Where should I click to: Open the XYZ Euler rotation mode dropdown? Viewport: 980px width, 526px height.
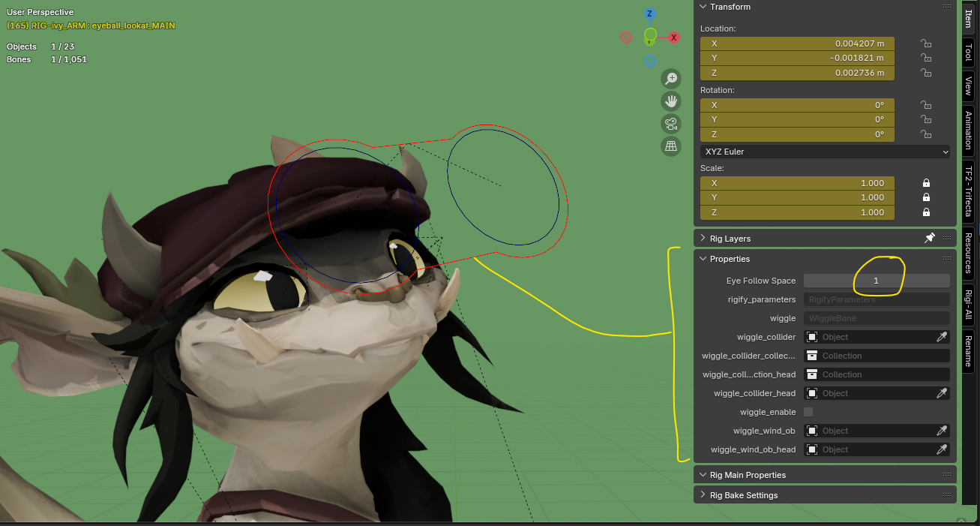tap(825, 152)
